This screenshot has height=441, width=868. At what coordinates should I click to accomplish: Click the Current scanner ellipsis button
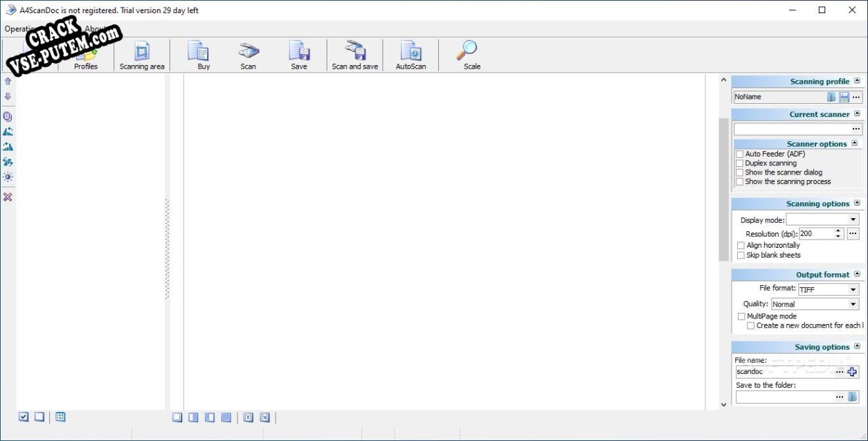(856, 129)
